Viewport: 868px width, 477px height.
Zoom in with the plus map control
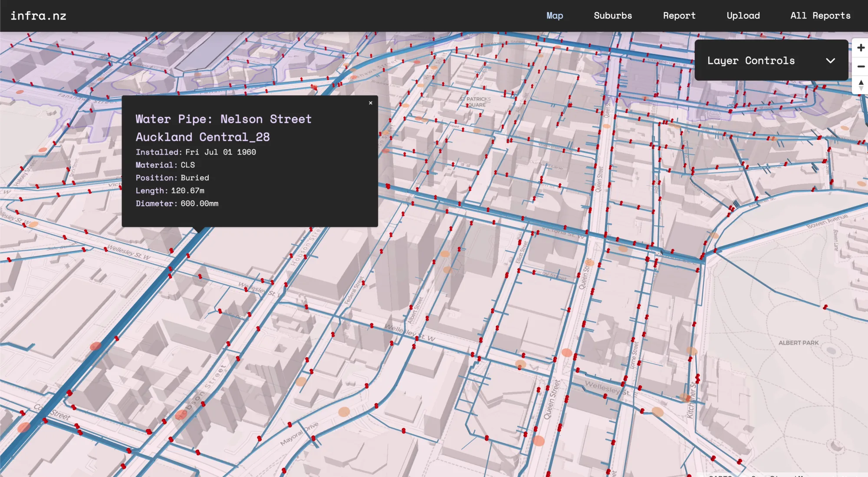click(x=861, y=48)
